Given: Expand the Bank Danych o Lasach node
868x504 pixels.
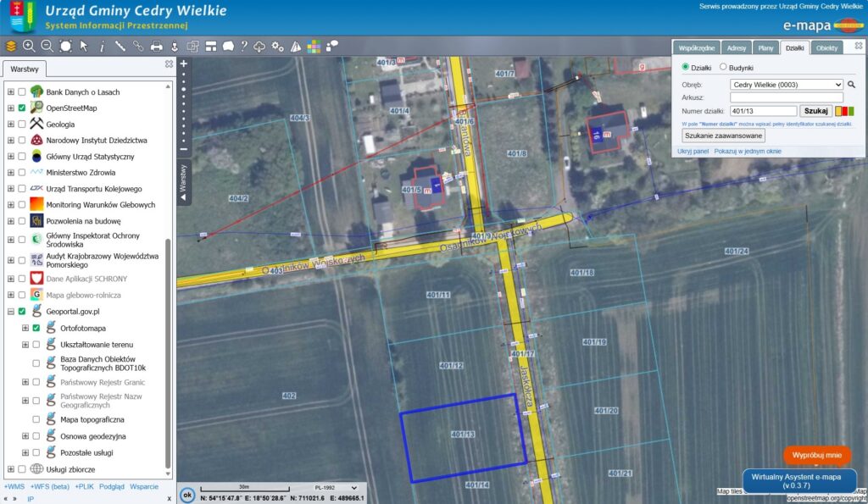Looking at the screenshot, I should pos(10,92).
